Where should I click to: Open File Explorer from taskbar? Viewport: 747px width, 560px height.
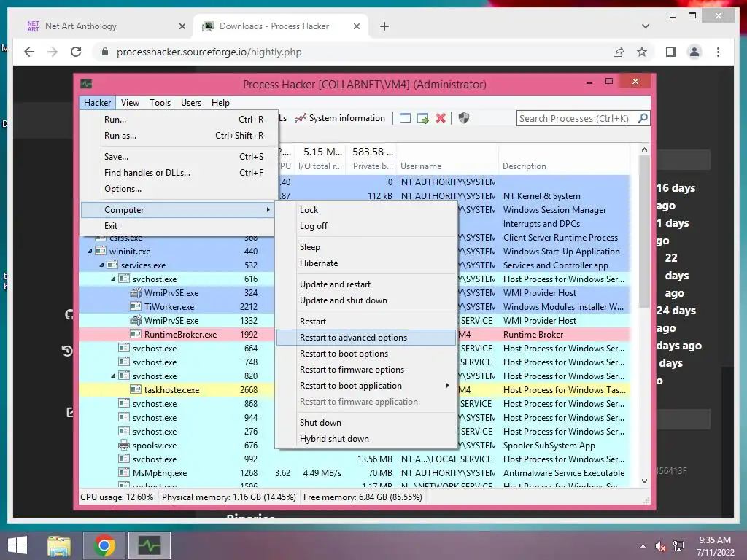(x=59, y=545)
